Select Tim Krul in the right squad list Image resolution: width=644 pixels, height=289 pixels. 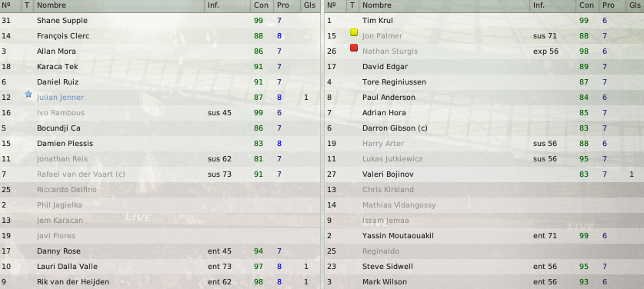[x=378, y=21]
